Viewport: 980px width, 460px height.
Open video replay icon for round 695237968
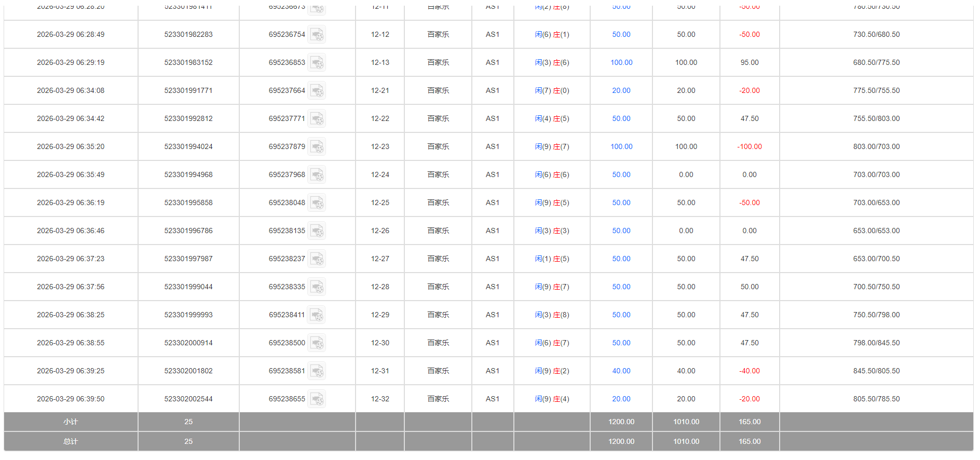317,175
